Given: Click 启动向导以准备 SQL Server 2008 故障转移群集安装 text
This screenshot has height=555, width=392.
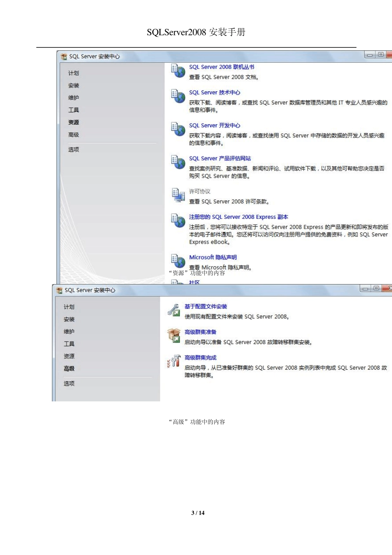Looking at the screenshot, I should 248,342.
